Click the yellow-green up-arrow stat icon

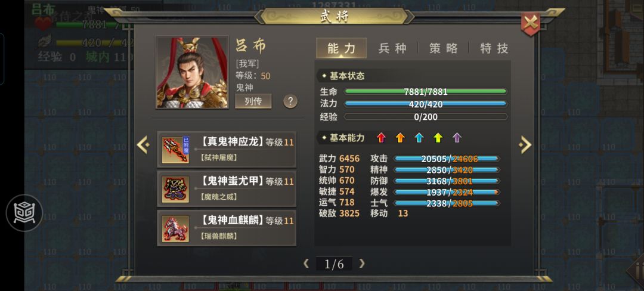point(438,138)
